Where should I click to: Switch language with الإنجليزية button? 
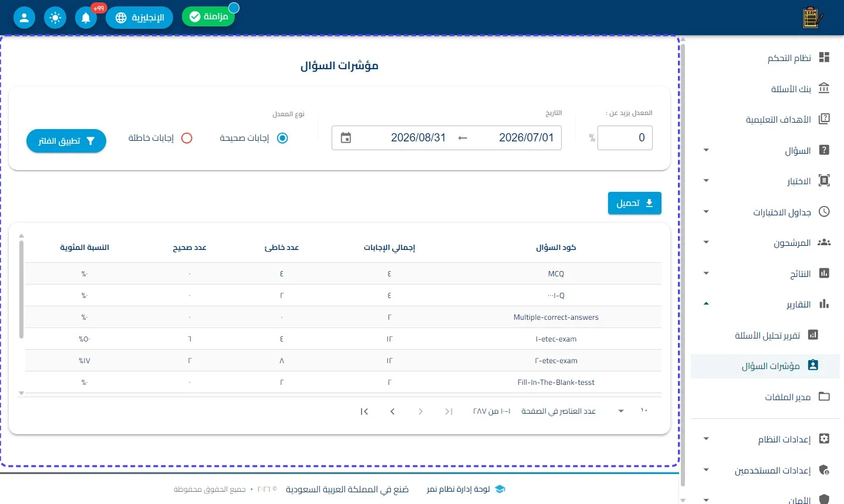139,18
